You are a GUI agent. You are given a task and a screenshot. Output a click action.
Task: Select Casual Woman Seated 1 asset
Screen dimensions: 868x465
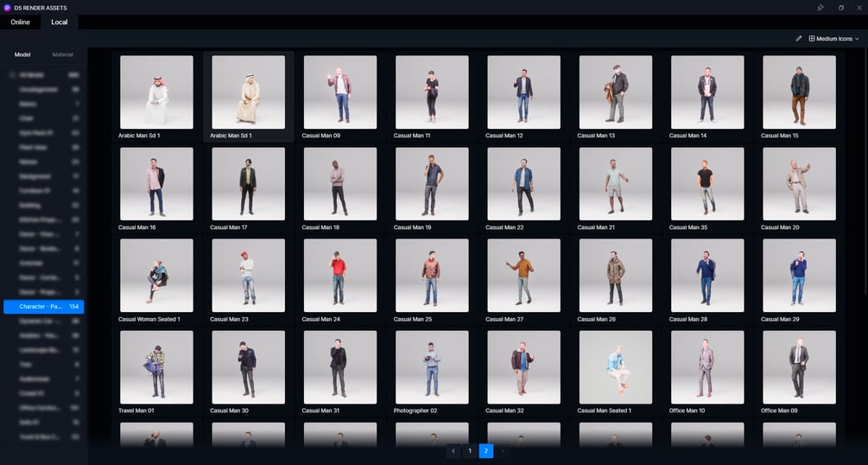(x=156, y=276)
